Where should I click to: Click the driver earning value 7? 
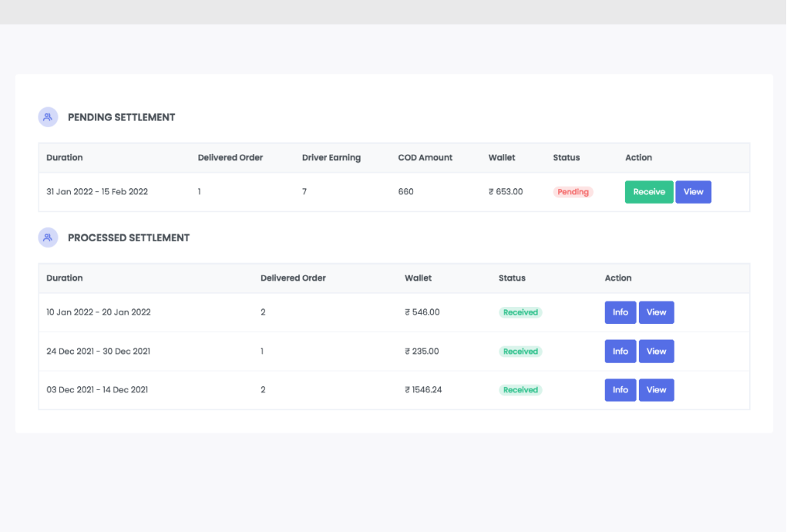(304, 192)
